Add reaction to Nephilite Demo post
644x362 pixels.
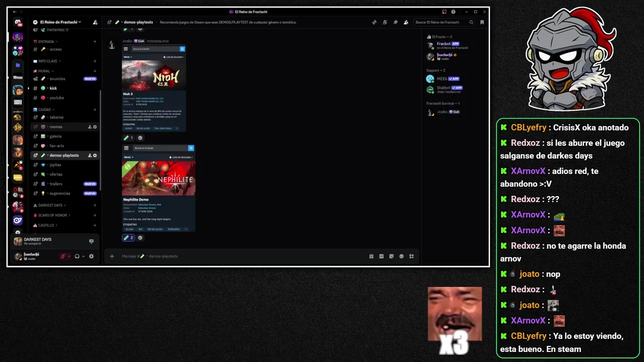(x=140, y=238)
